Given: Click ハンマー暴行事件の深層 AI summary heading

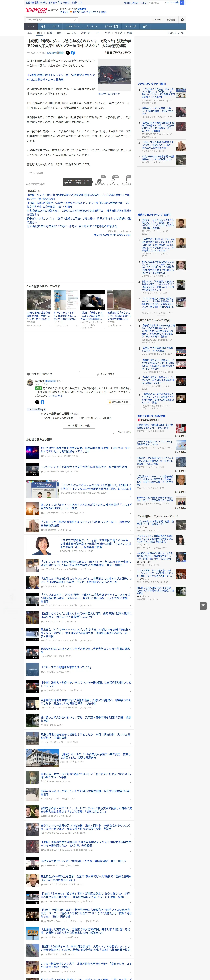Looking at the screenshot, I should (55, 414).
